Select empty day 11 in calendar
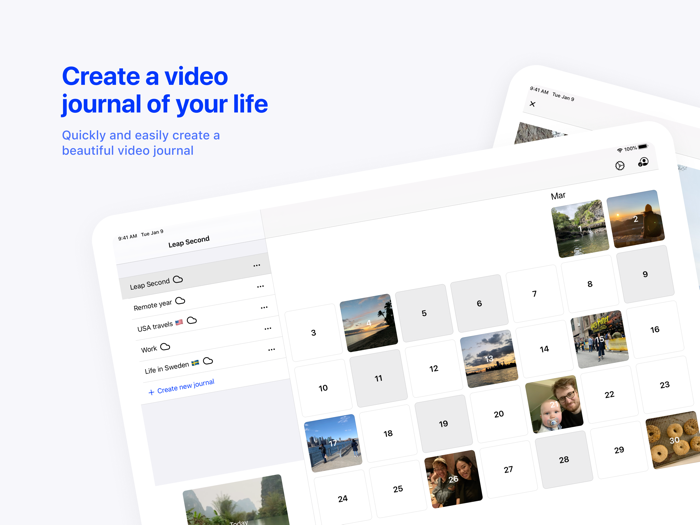Screen dimensions: 700x525 (379, 378)
